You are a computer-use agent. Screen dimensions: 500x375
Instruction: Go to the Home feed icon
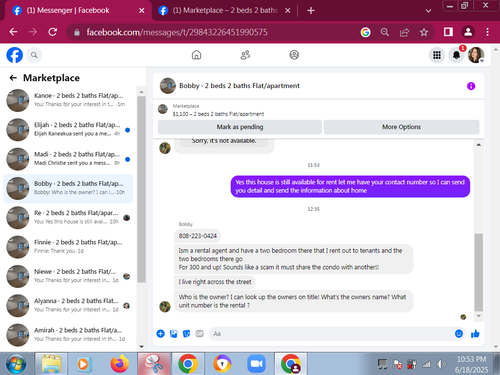[x=196, y=55]
